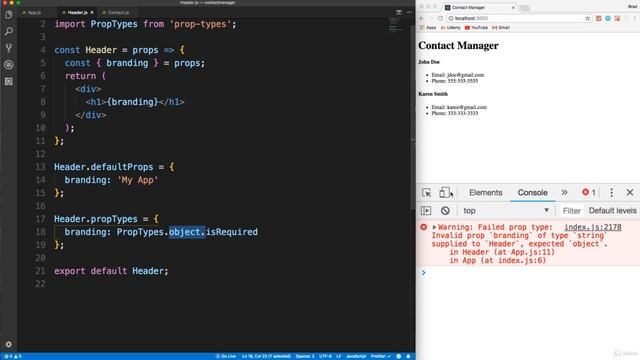640x360 pixels.
Task: Change indentation via Spaces: 2
Action: click(305, 356)
